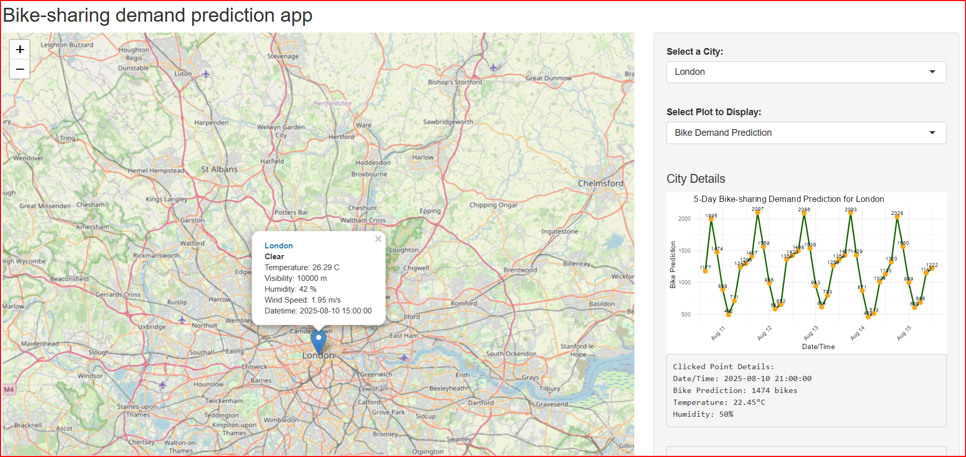This screenshot has height=457, width=966.
Task: Click the Chelmsford label on map
Action: [601, 184]
